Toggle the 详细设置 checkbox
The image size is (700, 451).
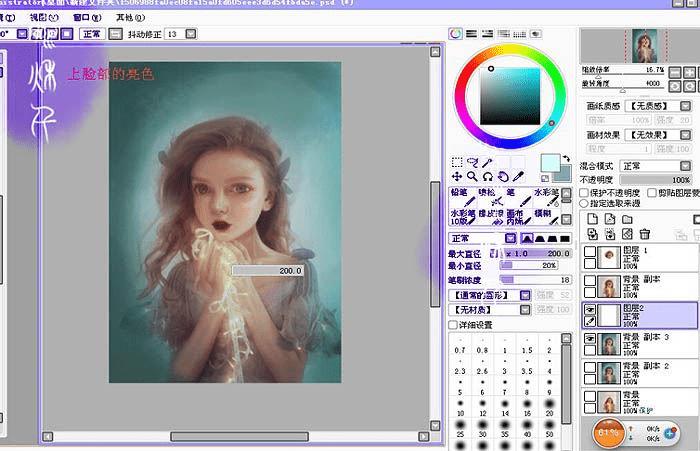coord(454,325)
